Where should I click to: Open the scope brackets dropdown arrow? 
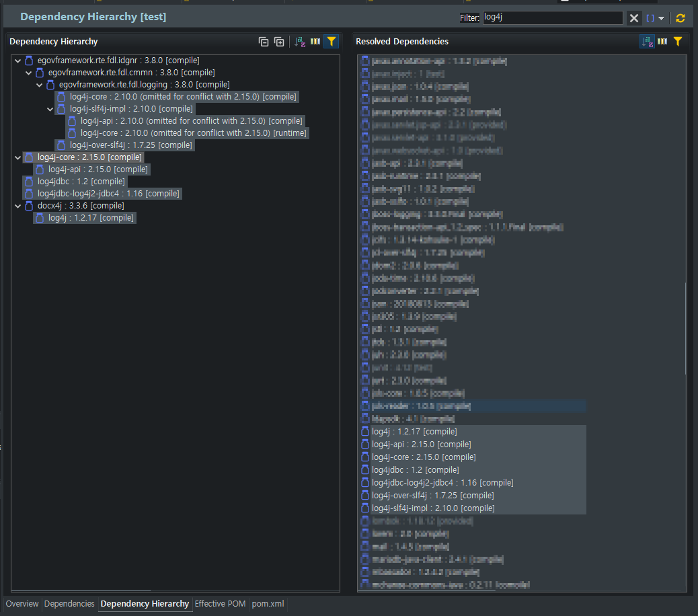pyautogui.click(x=662, y=18)
